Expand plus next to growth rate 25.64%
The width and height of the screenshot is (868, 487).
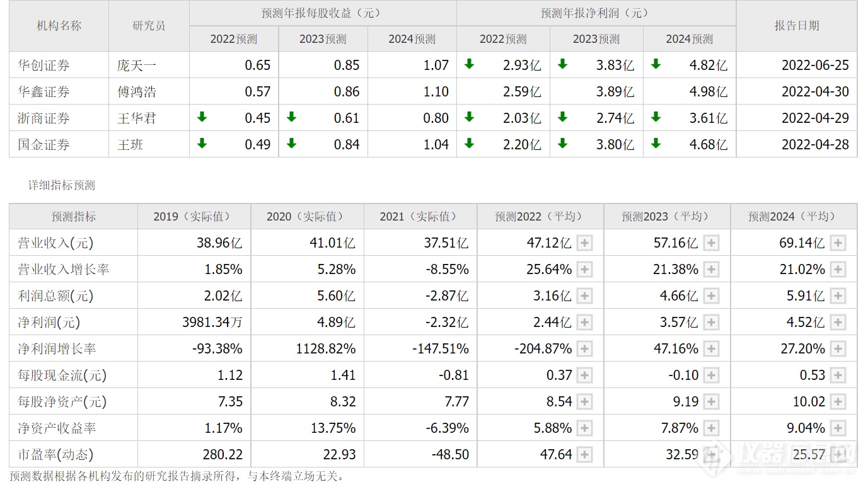(x=585, y=270)
